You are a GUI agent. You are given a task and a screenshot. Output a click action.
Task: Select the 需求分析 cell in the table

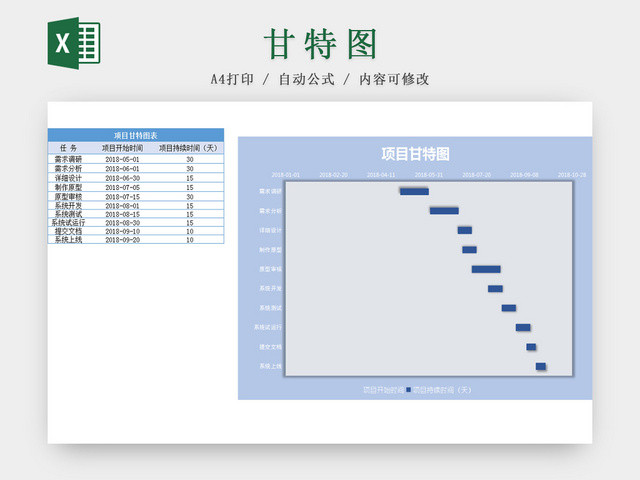68,169
